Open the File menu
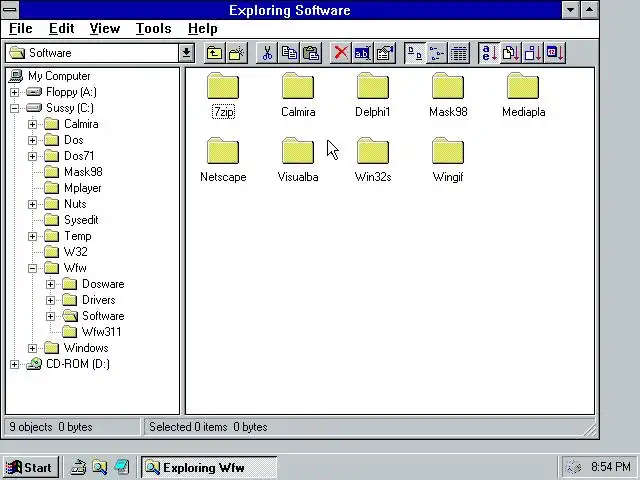 [x=21, y=29]
